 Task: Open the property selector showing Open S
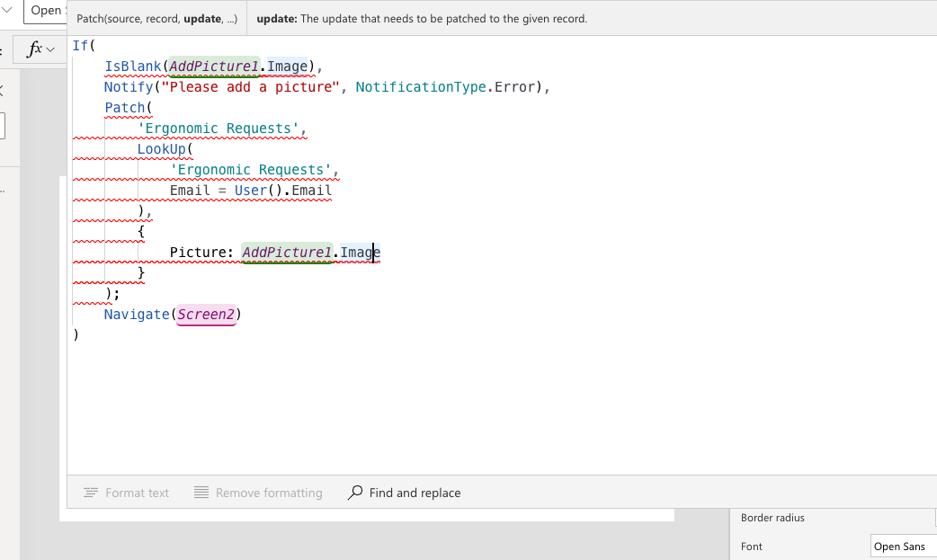pyautogui.click(x=45, y=11)
